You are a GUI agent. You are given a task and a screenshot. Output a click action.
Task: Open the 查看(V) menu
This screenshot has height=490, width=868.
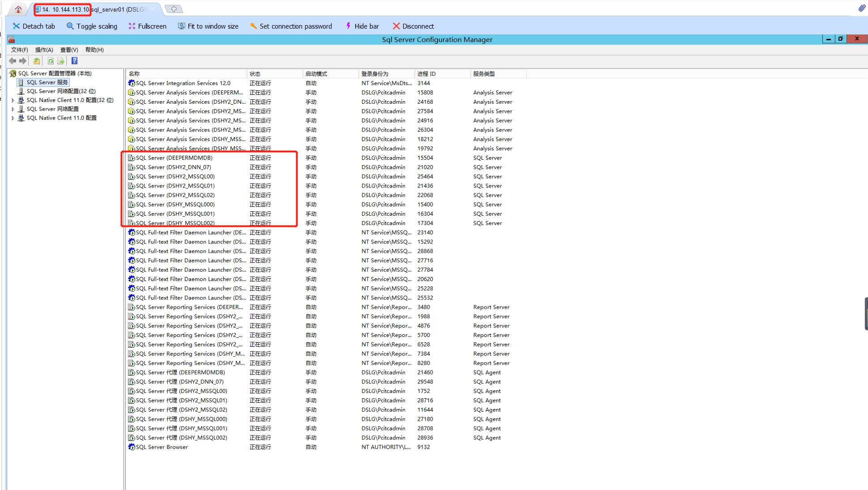(69, 50)
